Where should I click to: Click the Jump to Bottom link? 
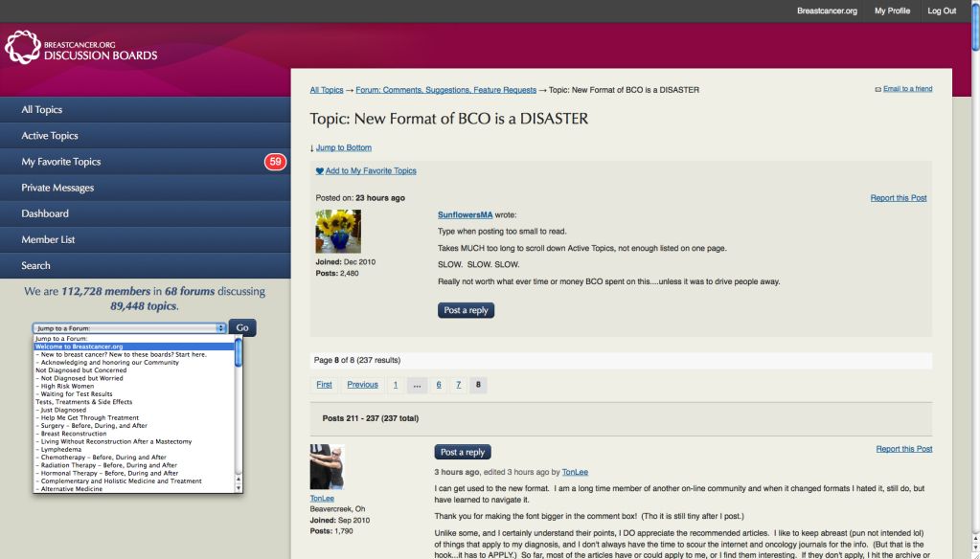[344, 148]
